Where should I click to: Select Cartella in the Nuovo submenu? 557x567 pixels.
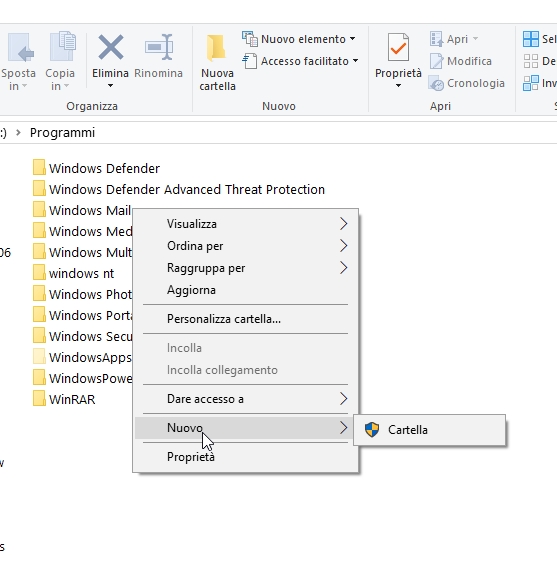point(429,430)
